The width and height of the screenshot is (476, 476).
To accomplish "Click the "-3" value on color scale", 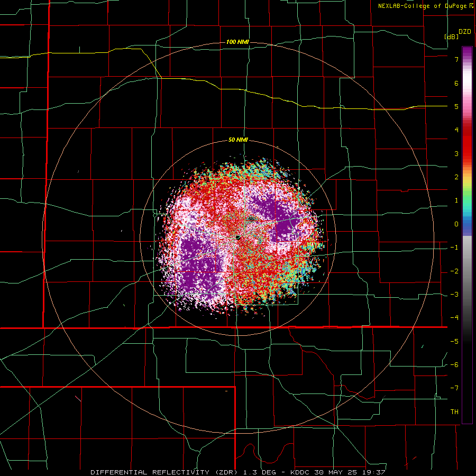I will coord(454,295).
